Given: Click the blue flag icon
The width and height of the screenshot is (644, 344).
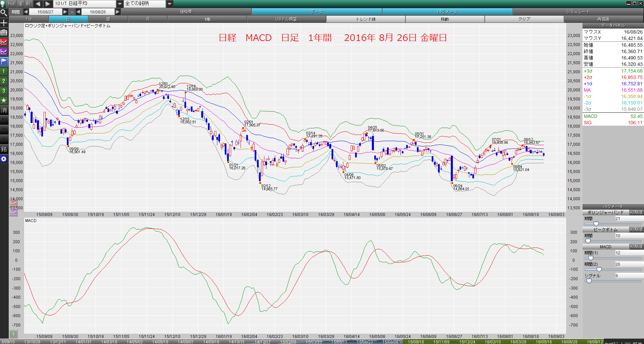Looking at the screenshot, I should 4,61.
